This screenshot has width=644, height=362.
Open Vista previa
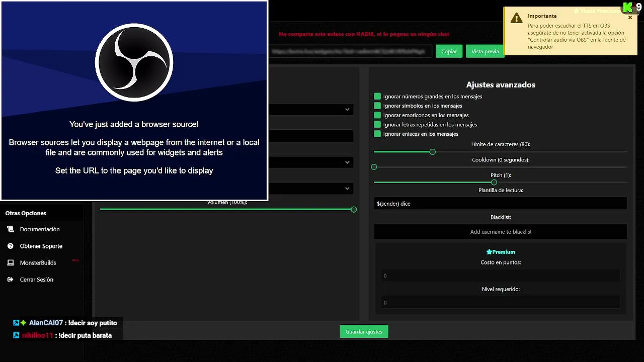485,51
